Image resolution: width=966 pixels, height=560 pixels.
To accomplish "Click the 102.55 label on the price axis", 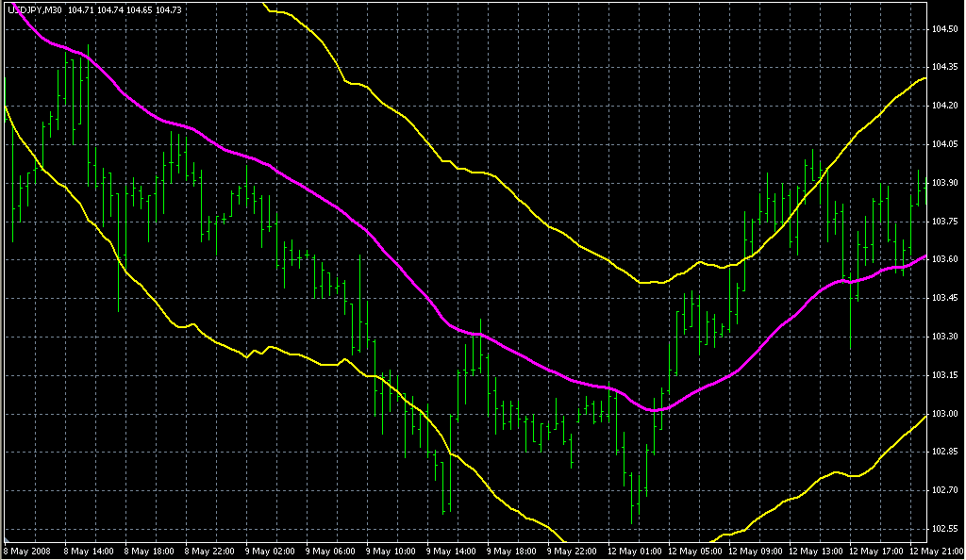I will 944,530.
